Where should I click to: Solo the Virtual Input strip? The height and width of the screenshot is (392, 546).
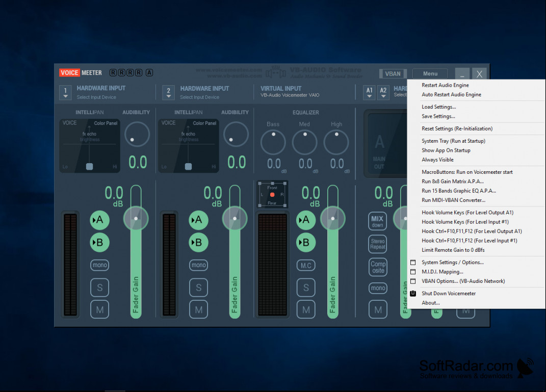(306, 288)
